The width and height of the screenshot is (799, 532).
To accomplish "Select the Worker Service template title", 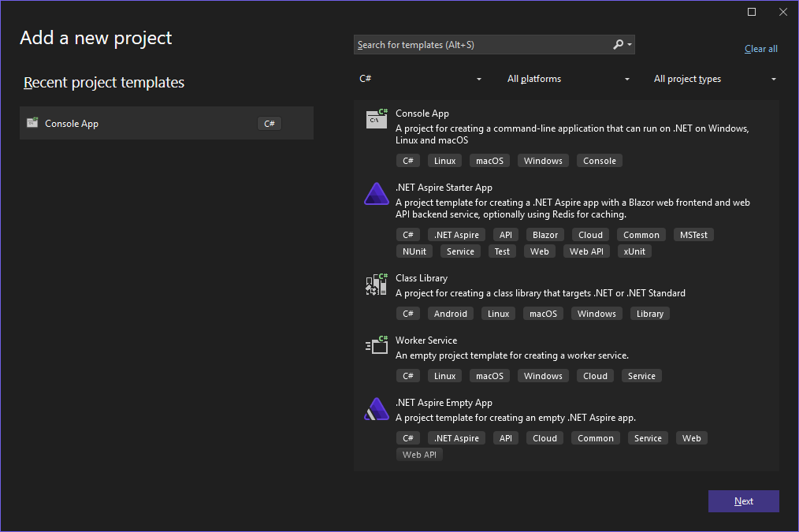I will [426, 340].
